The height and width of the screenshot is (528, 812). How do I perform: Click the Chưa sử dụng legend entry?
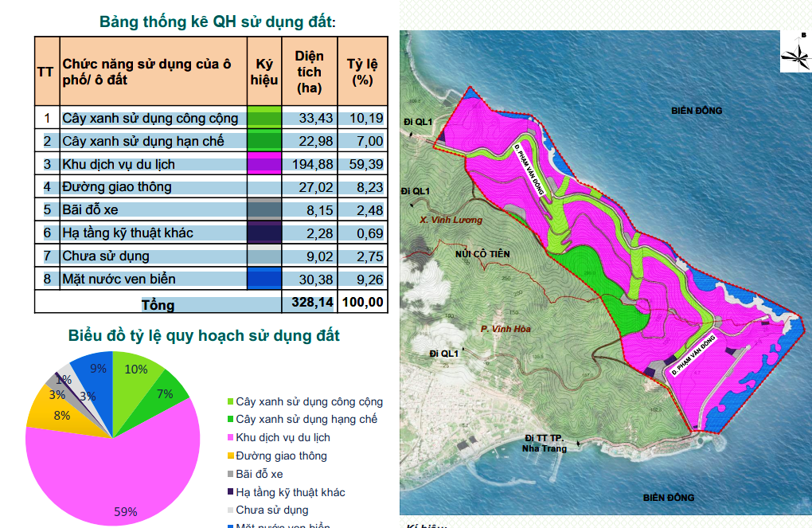point(267,510)
